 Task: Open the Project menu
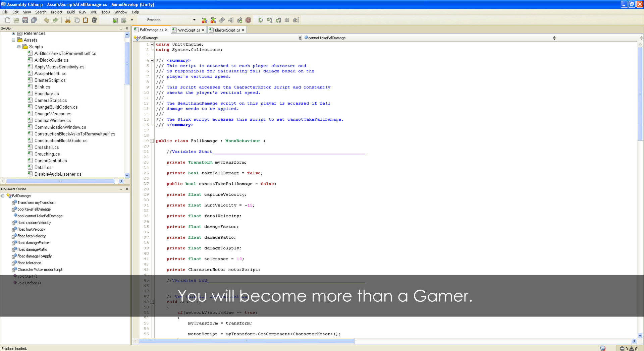tap(57, 12)
